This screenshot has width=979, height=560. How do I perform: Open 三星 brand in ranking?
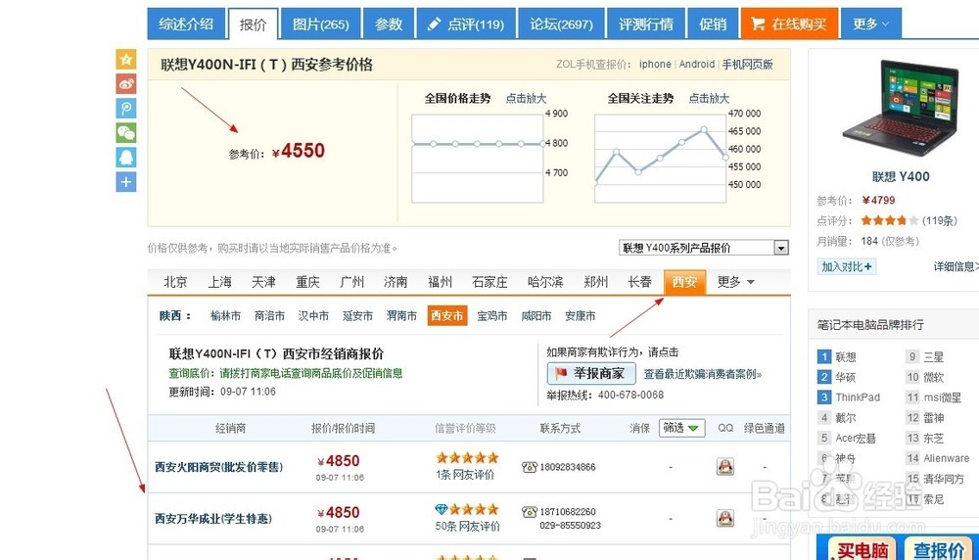(x=933, y=357)
